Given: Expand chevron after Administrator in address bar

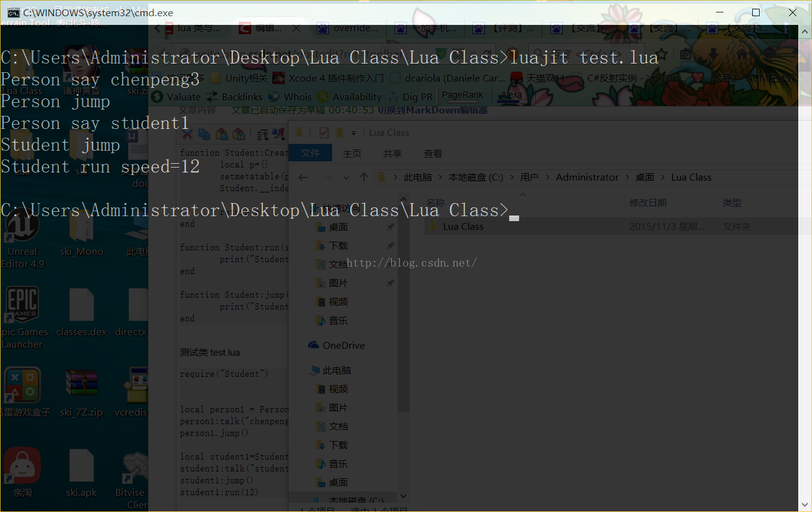Looking at the screenshot, I should tap(627, 178).
